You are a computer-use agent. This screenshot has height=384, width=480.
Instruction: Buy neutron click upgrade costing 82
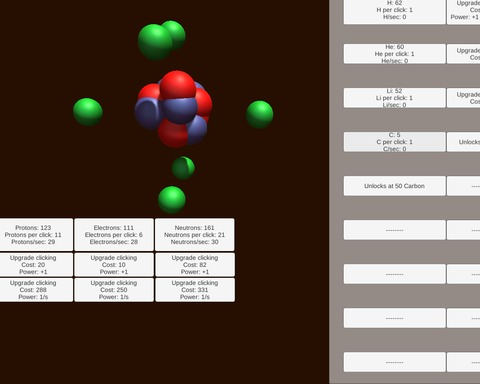[195, 265]
